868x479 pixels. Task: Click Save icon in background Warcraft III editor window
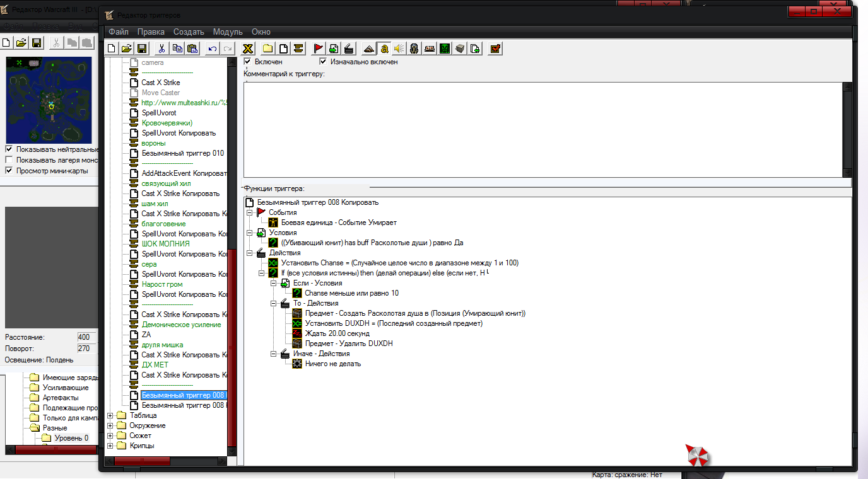pos(37,43)
